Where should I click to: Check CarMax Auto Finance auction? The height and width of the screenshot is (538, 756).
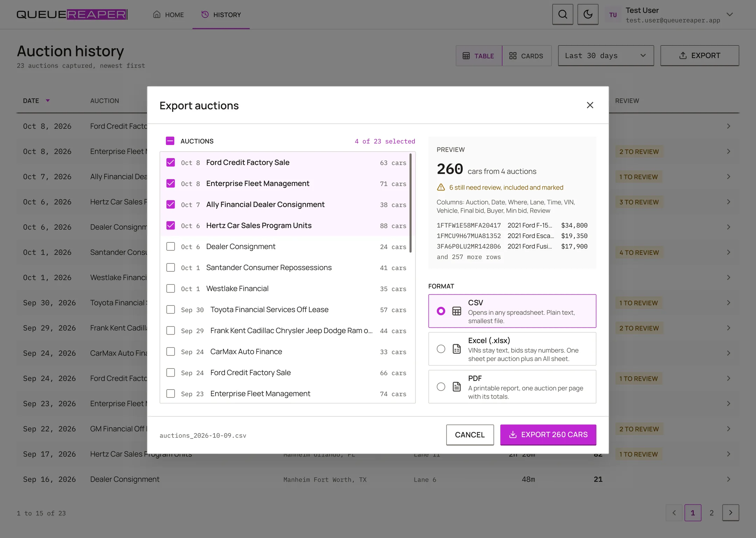170,352
